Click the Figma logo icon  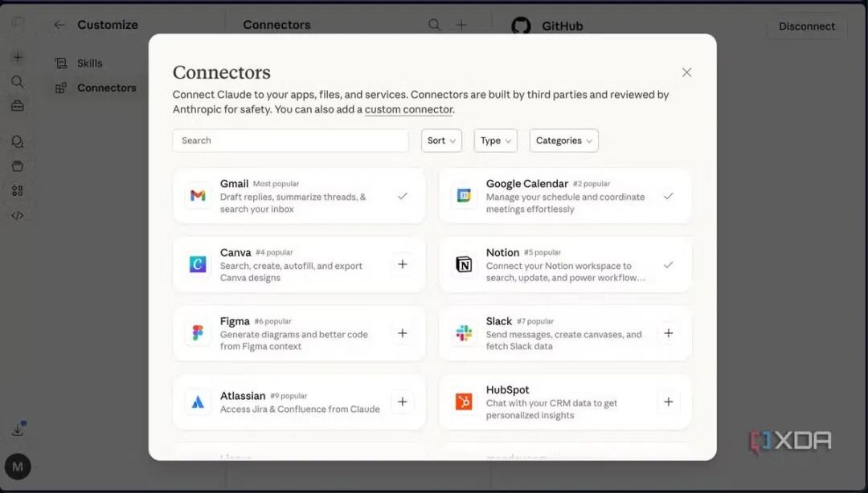198,332
